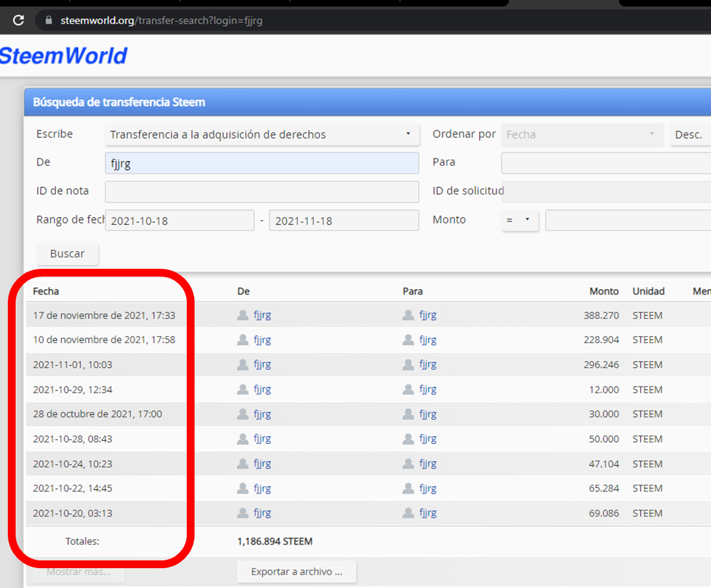Screen dimensions: 711x588
Task: Click the address bar URL
Action: [x=162, y=20]
